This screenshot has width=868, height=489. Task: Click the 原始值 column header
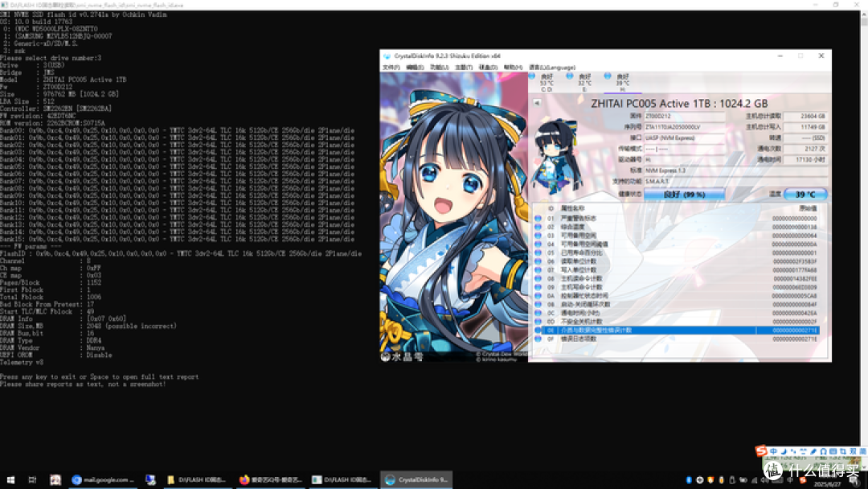click(808, 209)
